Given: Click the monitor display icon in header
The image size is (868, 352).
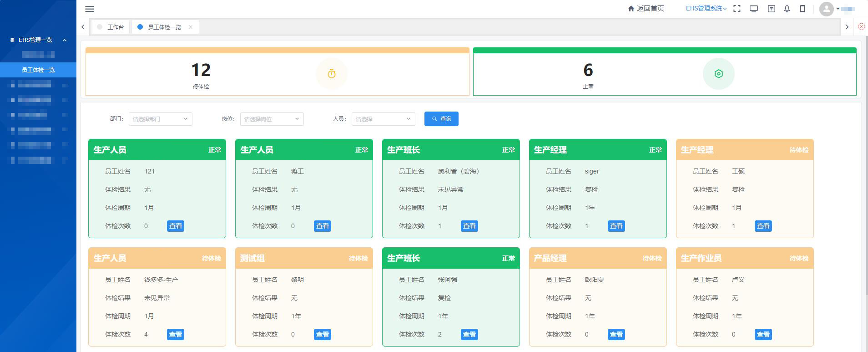Looking at the screenshot, I should 754,9.
